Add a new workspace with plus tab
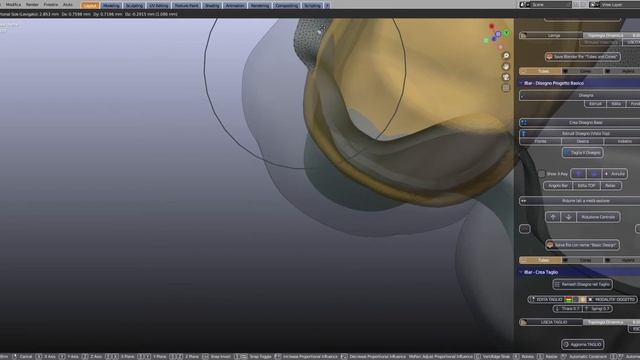 327,6
